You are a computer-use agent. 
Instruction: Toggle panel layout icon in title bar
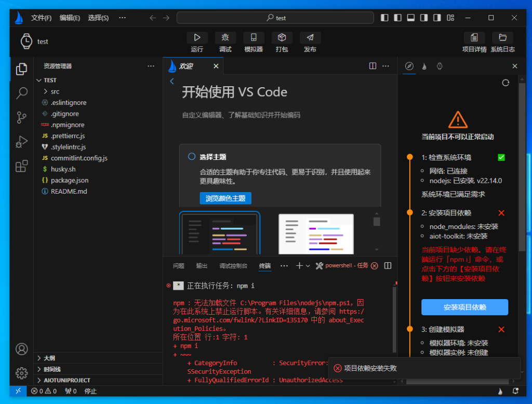point(410,18)
